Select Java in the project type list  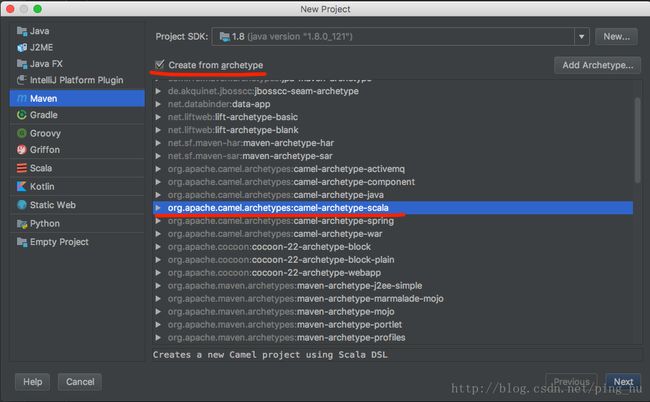(x=77, y=31)
